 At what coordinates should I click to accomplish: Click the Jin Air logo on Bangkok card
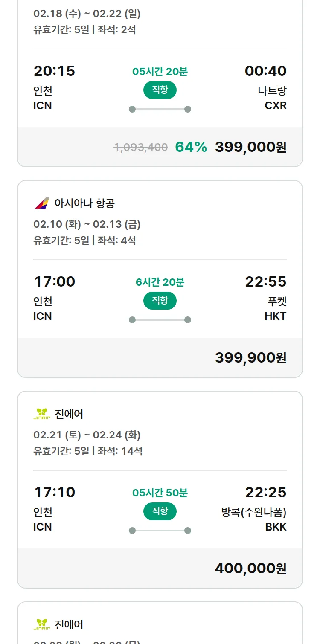click(42, 414)
